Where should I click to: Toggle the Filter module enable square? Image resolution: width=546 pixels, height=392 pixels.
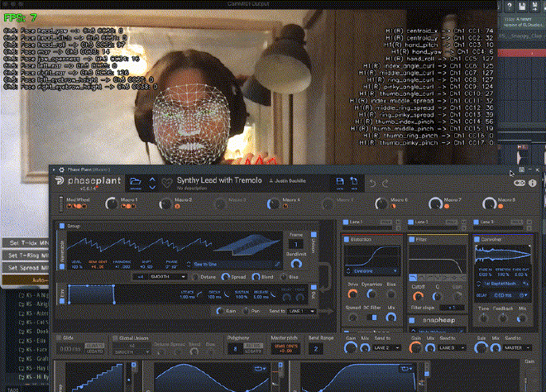tap(412, 239)
